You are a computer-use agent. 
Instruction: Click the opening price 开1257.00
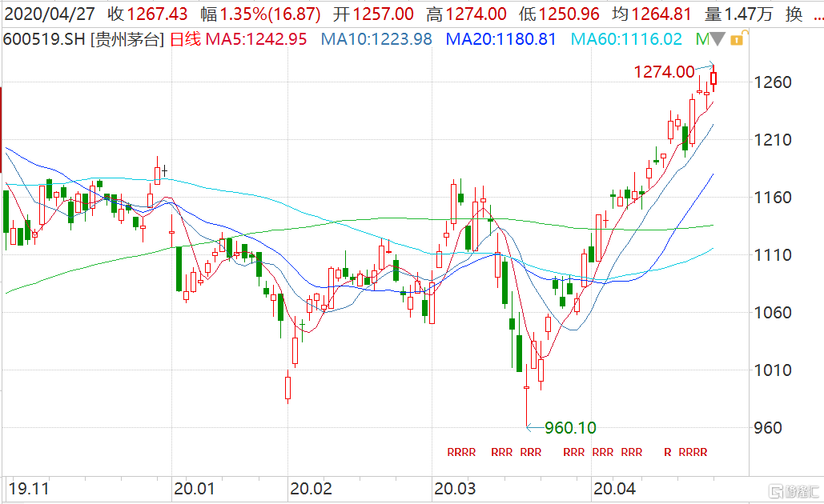(x=374, y=14)
